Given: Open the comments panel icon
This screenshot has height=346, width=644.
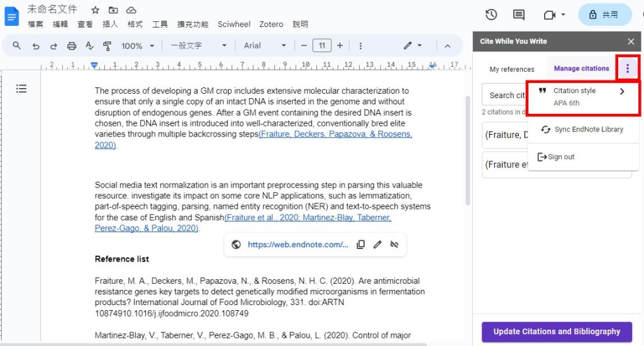Looking at the screenshot, I should 519,15.
